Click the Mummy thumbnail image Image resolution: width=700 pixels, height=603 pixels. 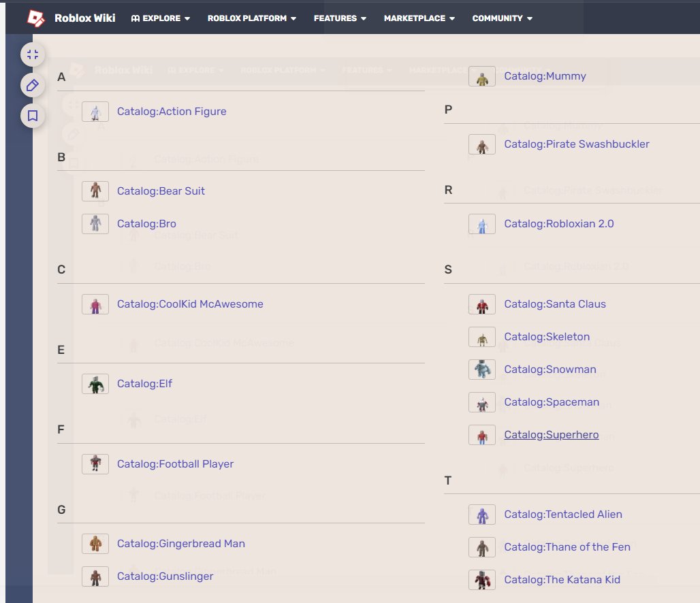(x=482, y=76)
